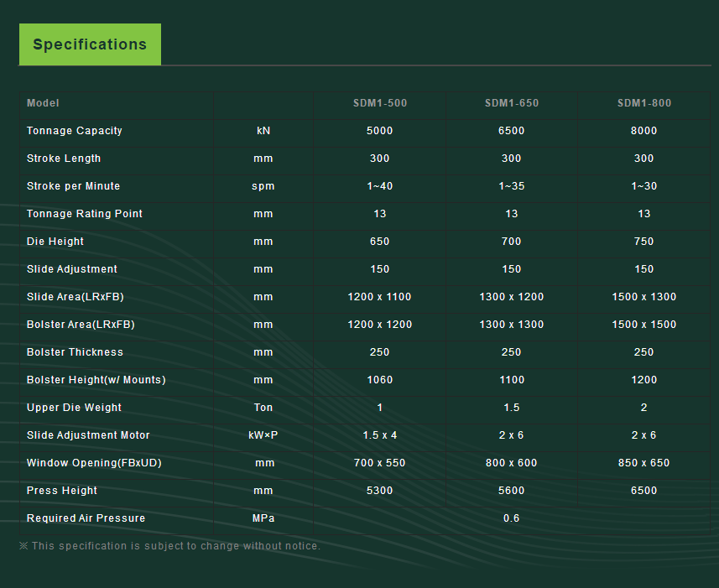
Task: Click the kN unit cell
Action: coord(263,131)
